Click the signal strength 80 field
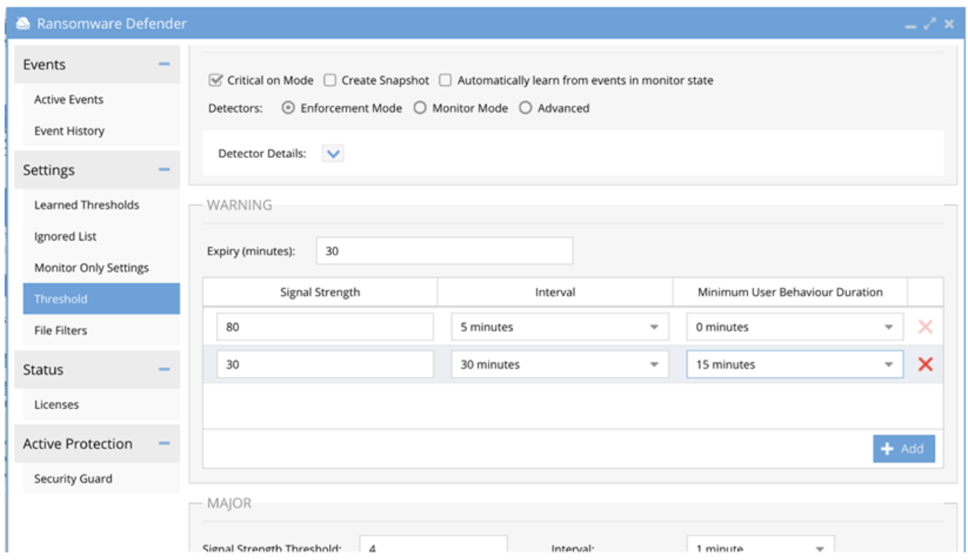968x560 pixels. tap(325, 327)
